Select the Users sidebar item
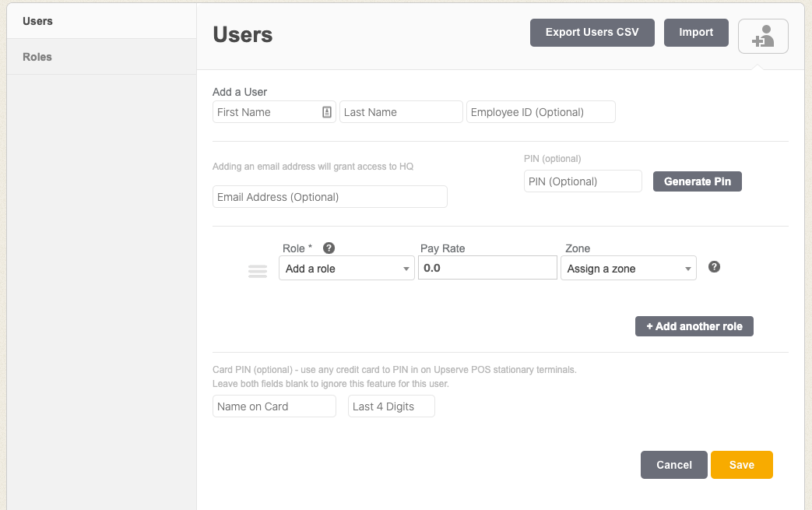The width and height of the screenshot is (812, 510). (x=37, y=21)
